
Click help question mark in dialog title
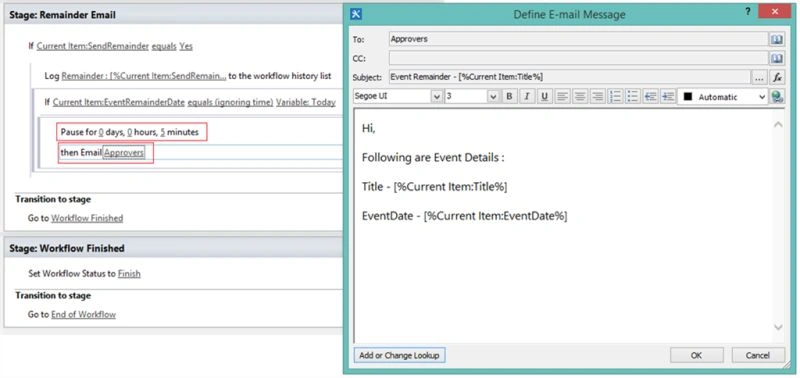click(x=748, y=12)
